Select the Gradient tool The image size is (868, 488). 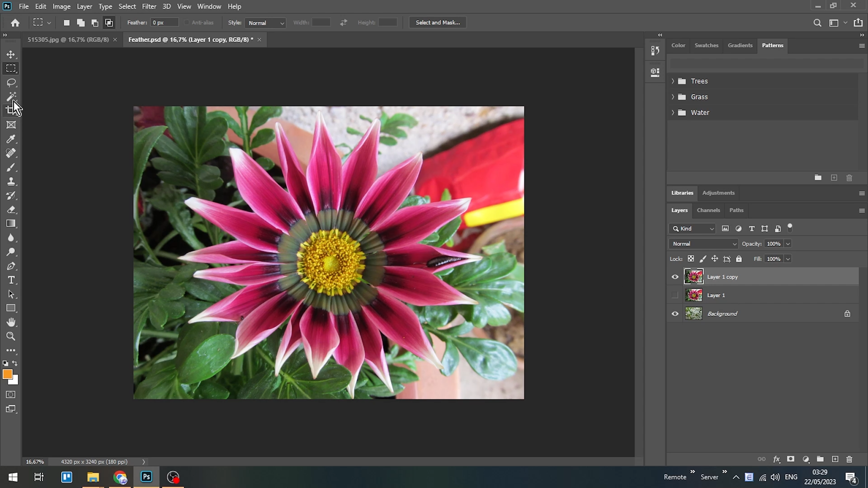pos(11,223)
